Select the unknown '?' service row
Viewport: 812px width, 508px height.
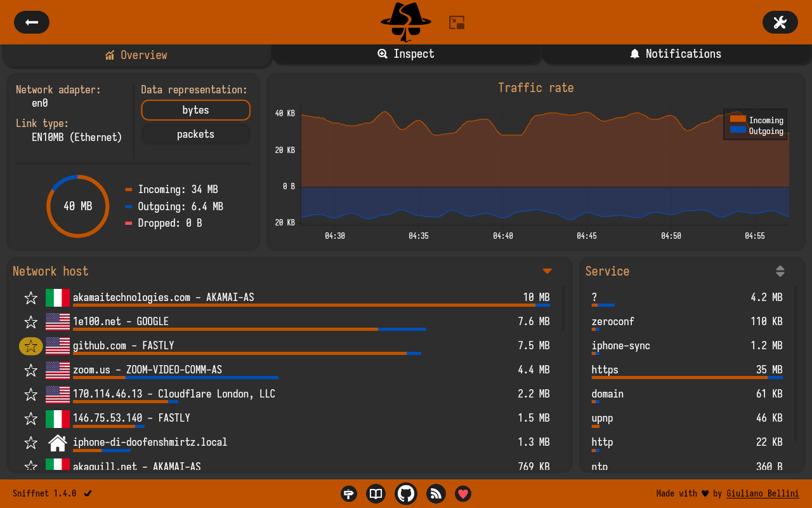point(687,298)
